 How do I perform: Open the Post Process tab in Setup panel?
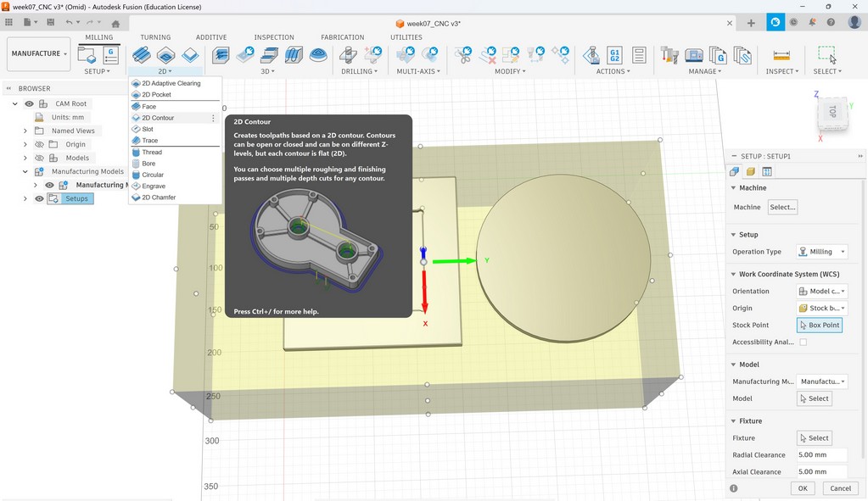pyautogui.click(x=767, y=172)
